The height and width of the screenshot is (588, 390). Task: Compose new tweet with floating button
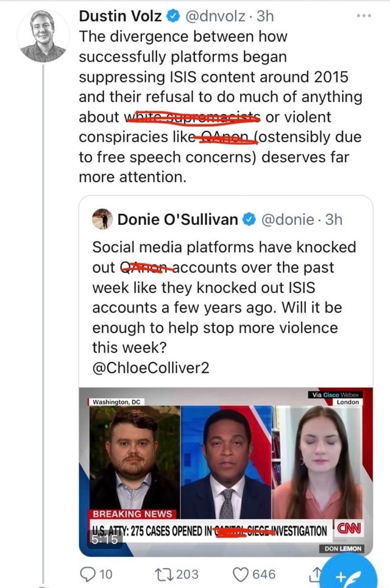349,573
